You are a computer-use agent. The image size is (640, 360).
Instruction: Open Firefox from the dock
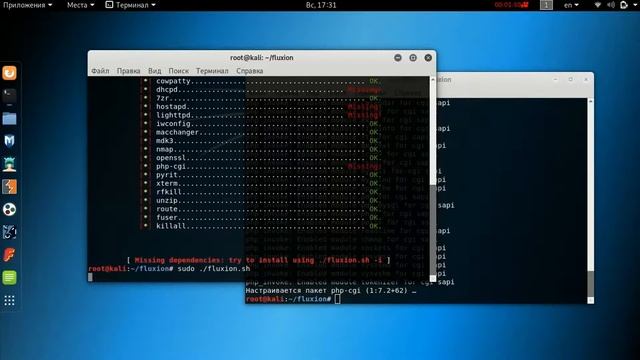tap(9, 73)
